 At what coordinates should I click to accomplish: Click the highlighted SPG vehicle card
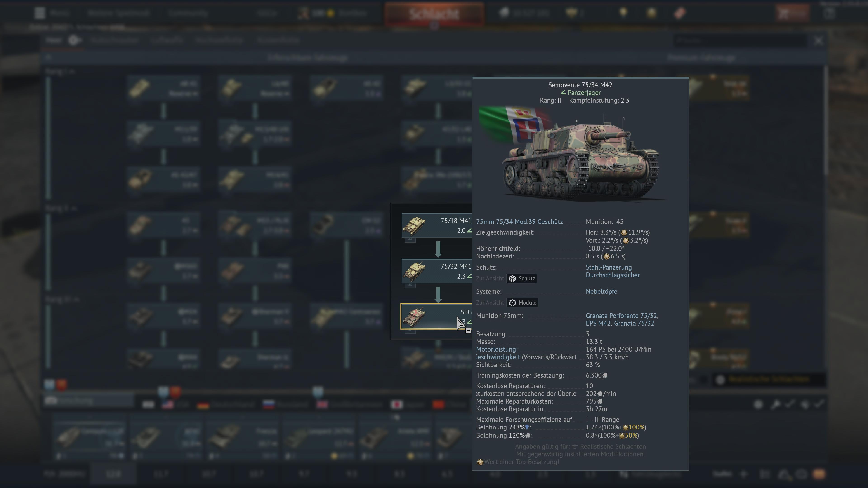tap(436, 316)
